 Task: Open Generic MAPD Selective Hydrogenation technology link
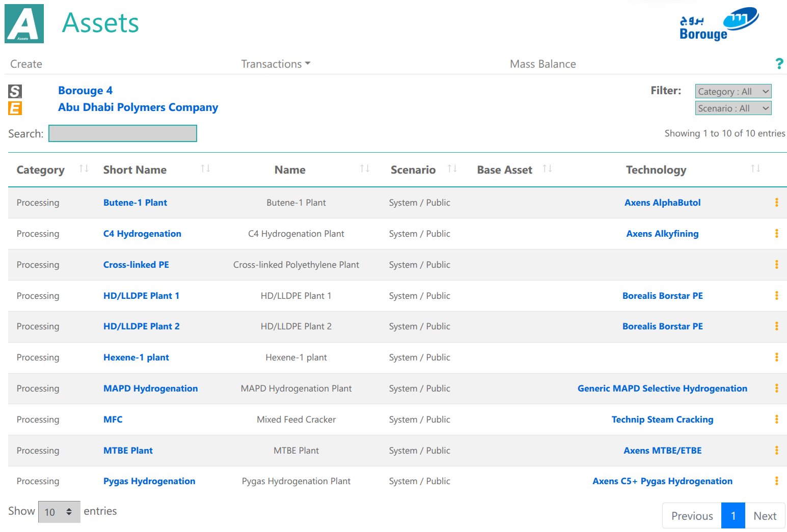point(662,388)
